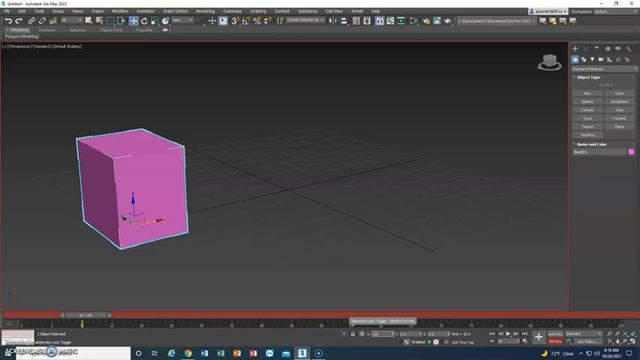Open the File menu
640x360 pixels.
click(x=7, y=11)
